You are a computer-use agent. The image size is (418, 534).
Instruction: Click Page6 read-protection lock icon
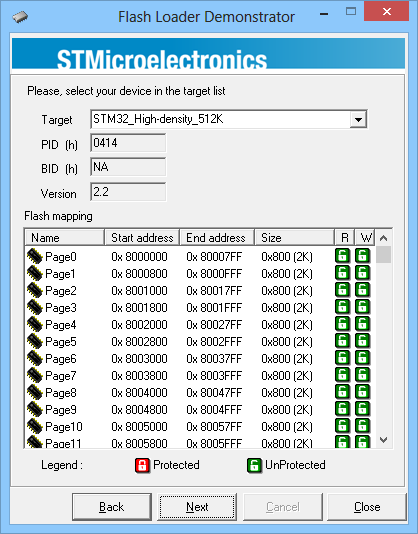coord(342,358)
